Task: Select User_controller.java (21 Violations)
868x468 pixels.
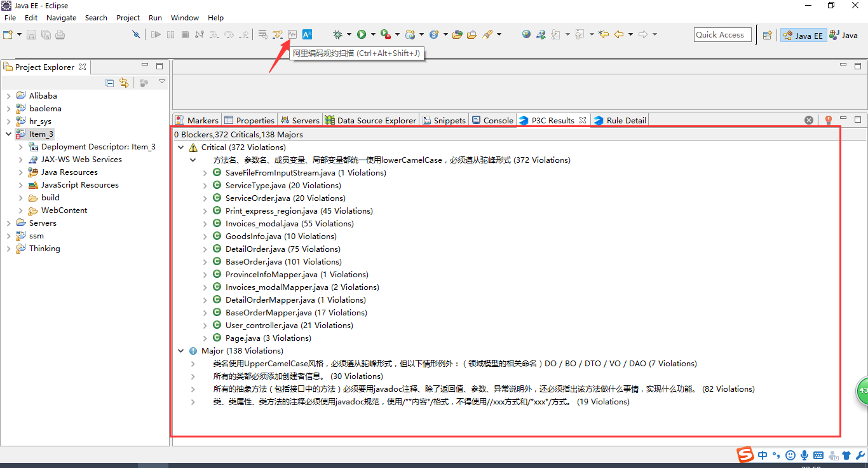Action: tap(289, 326)
